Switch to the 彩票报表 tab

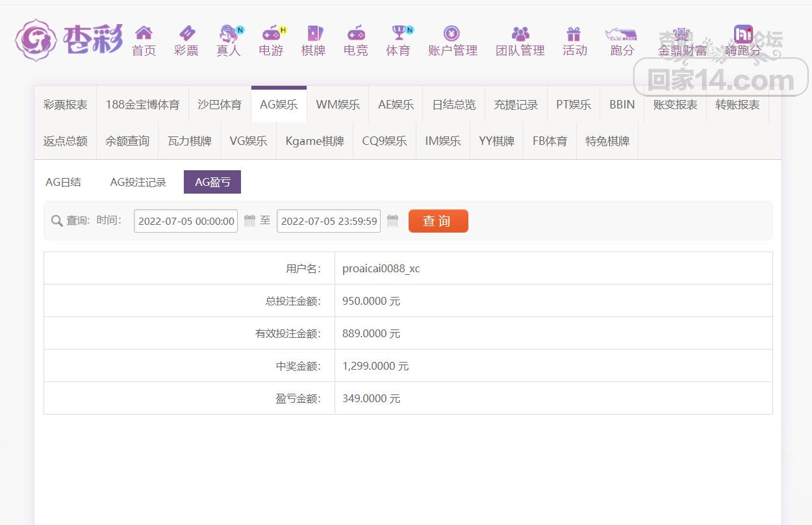65,105
